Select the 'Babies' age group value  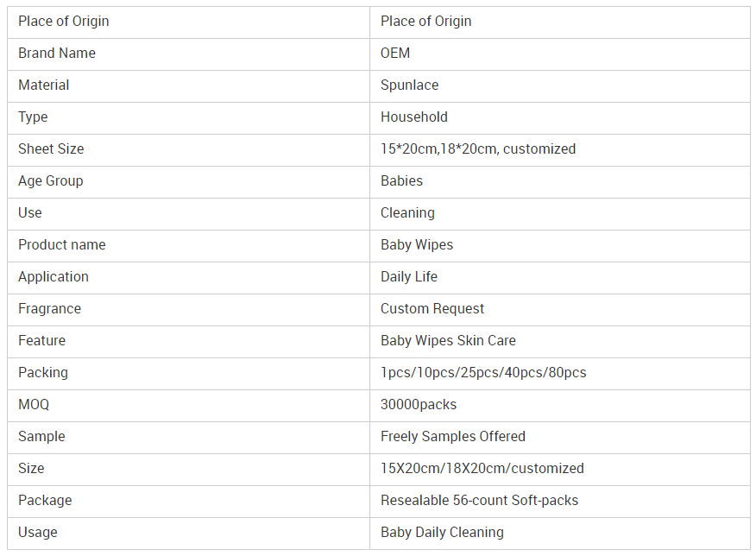(401, 181)
